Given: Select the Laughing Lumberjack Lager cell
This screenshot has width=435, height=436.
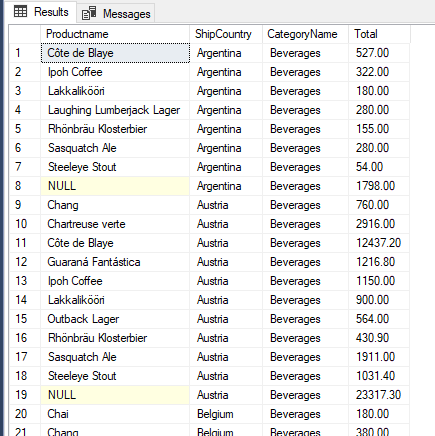Looking at the screenshot, I should coord(115,110).
